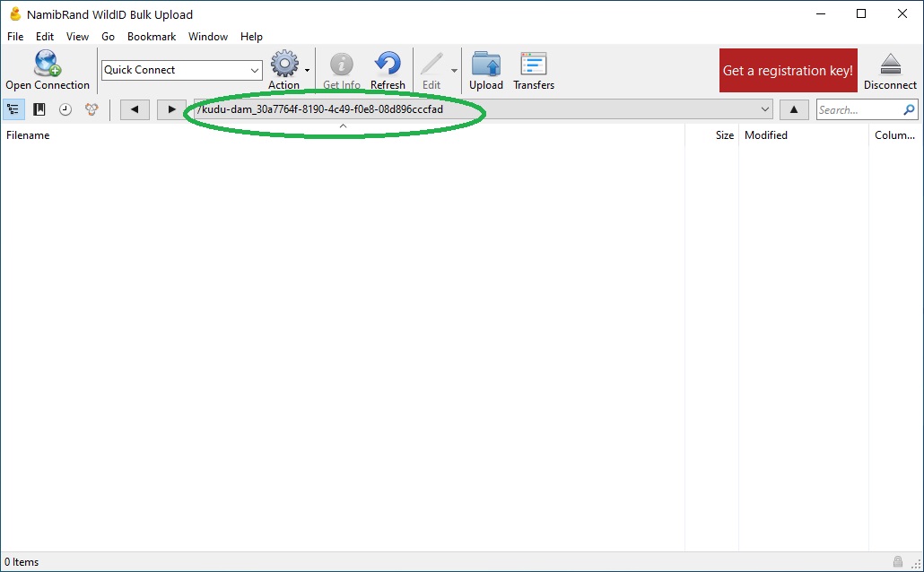Viewport: 924px width, 572px height.
Task: Maximize the NamibRand WildID window
Action: click(861, 13)
